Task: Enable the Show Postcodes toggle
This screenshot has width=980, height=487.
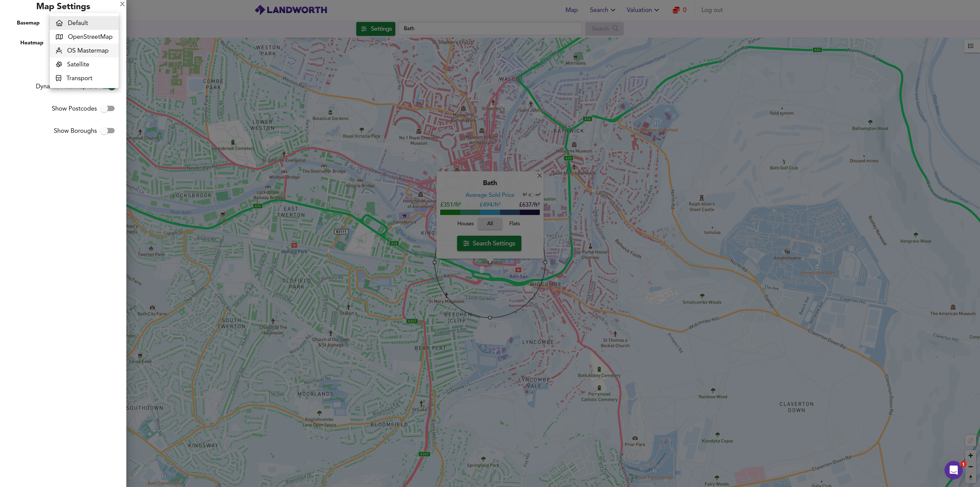Action: tap(108, 109)
